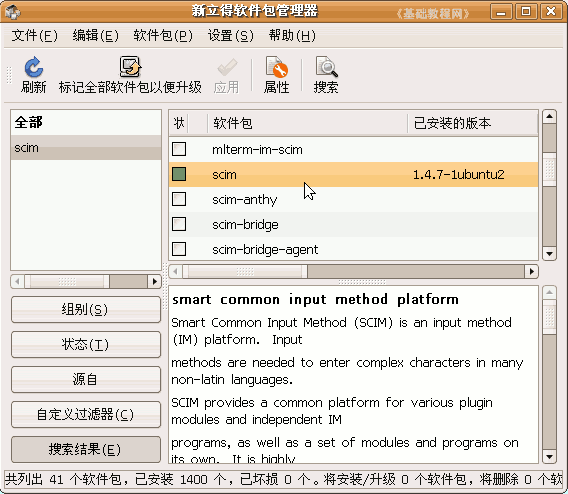Click version 1.4.7-1ubuntu2 cell
This screenshot has height=494, width=568.
(x=459, y=175)
